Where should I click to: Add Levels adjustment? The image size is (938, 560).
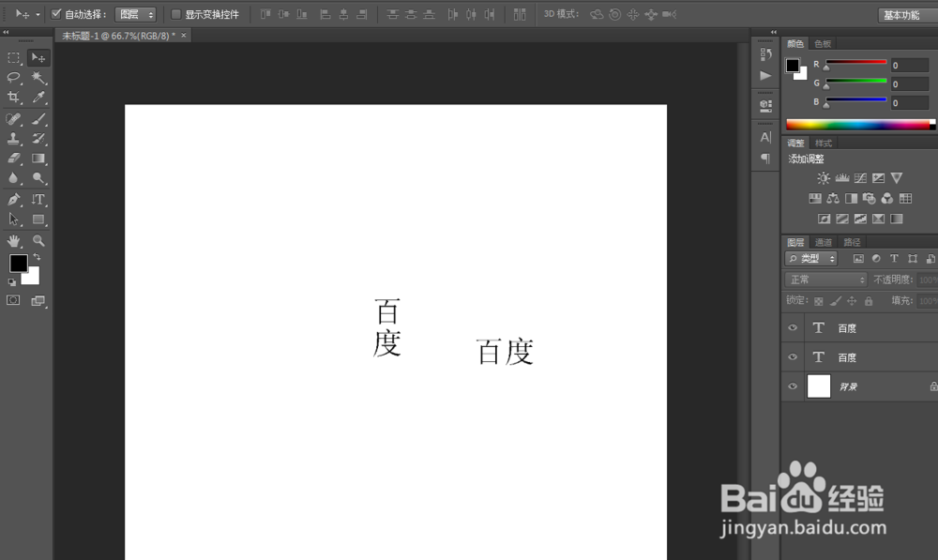[842, 178]
